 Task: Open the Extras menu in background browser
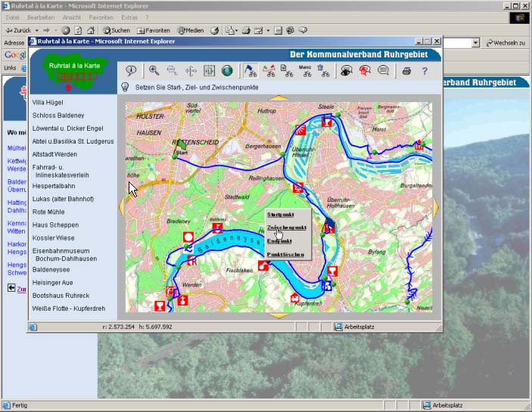(129, 17)
